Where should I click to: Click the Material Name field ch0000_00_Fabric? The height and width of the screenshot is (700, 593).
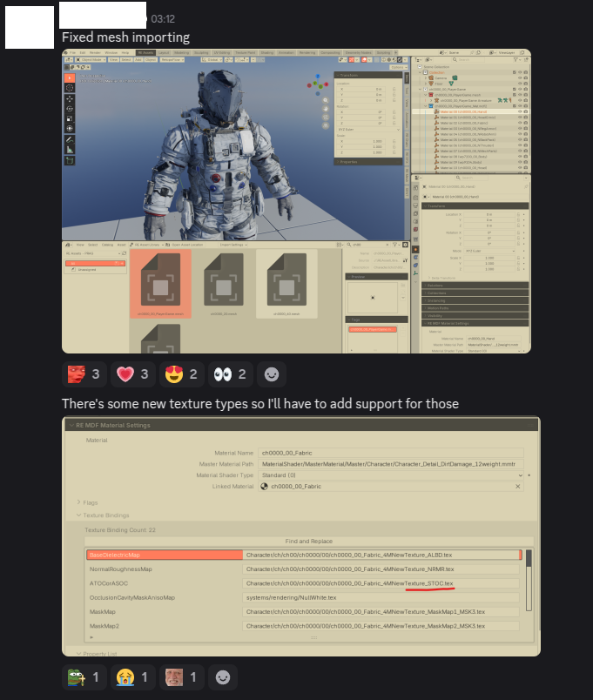390,453
